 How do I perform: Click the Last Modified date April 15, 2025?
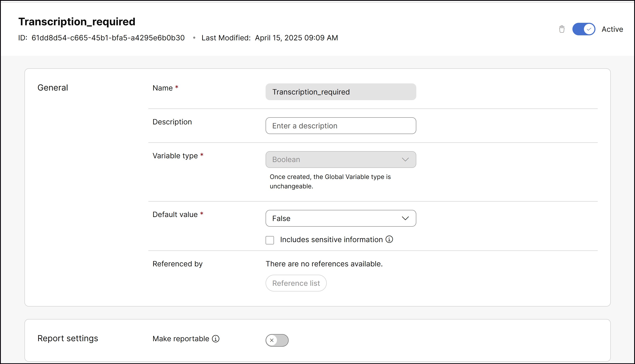(x=297, y=38)
